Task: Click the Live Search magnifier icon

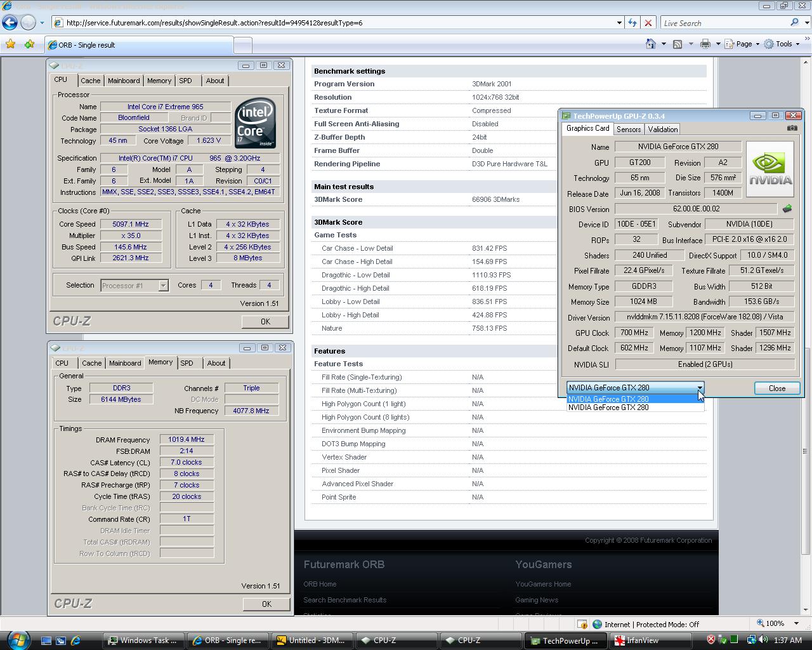Action: click(794, 23)
